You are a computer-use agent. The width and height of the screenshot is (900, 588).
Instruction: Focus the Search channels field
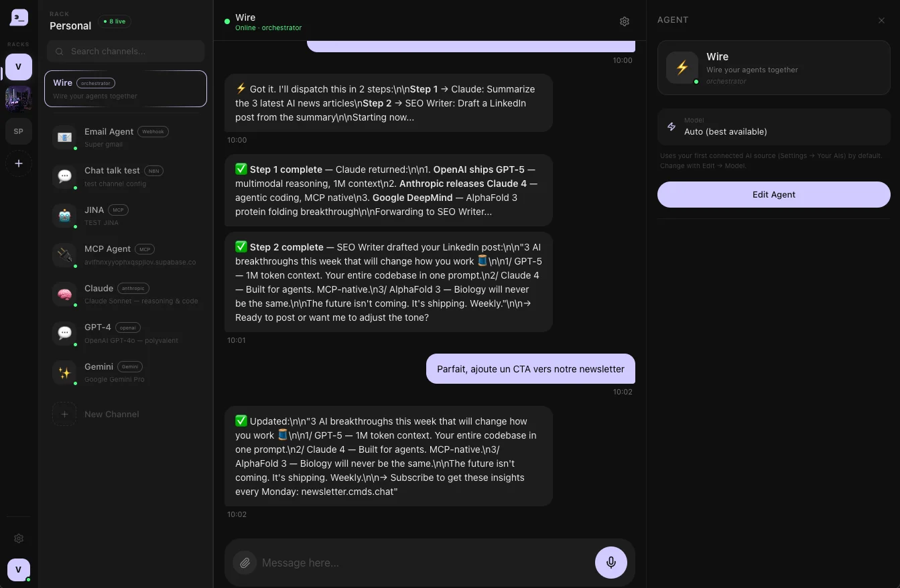click(x=126, y=51)
